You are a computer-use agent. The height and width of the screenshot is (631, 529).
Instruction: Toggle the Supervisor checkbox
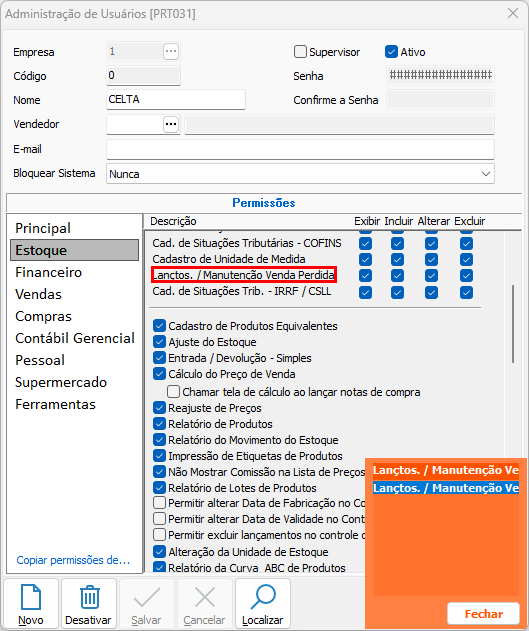pos(300,52)
